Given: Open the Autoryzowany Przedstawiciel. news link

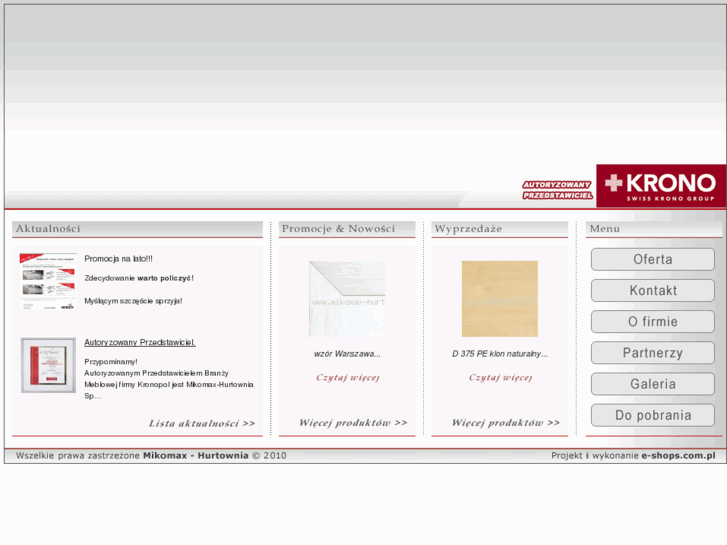Looking at the screenshot, I should 140,342.
